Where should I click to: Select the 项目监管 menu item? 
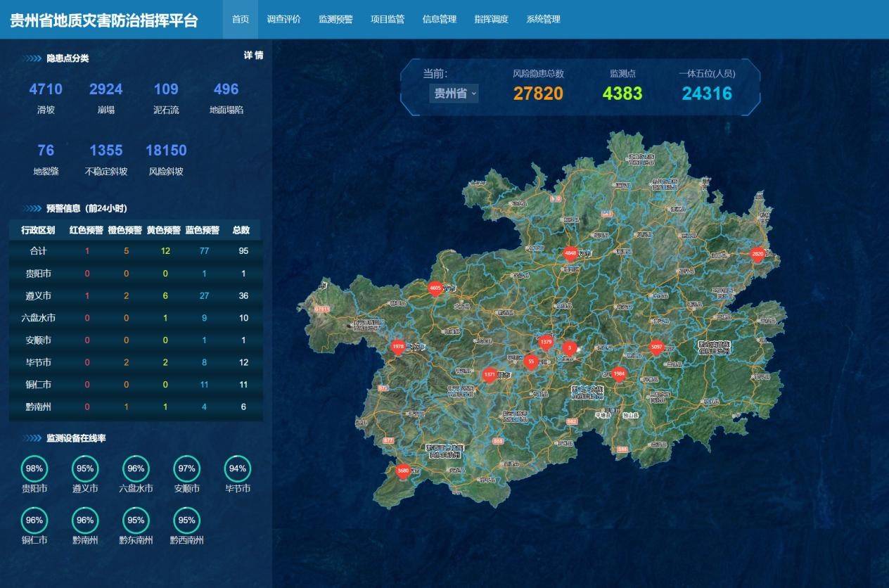tap(388, 19)
